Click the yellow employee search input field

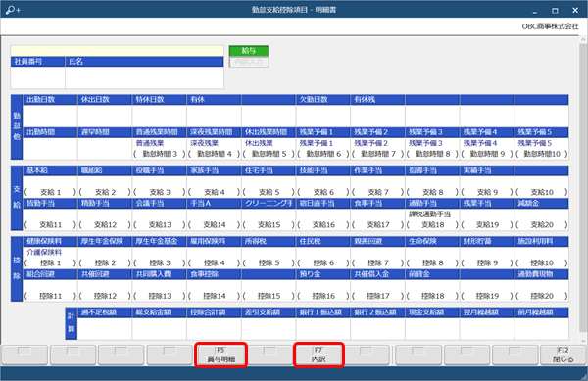(x=117, y=51)
